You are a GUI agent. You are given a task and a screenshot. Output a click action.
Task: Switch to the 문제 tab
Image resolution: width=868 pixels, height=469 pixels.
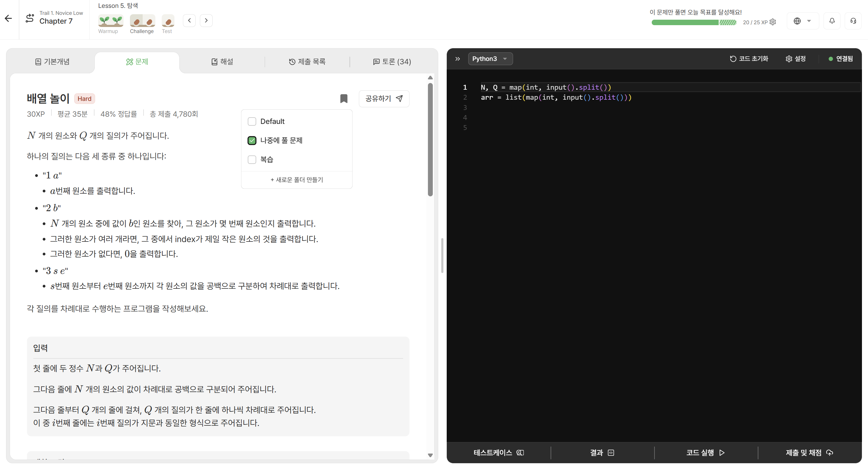click(x=137, y=62)
